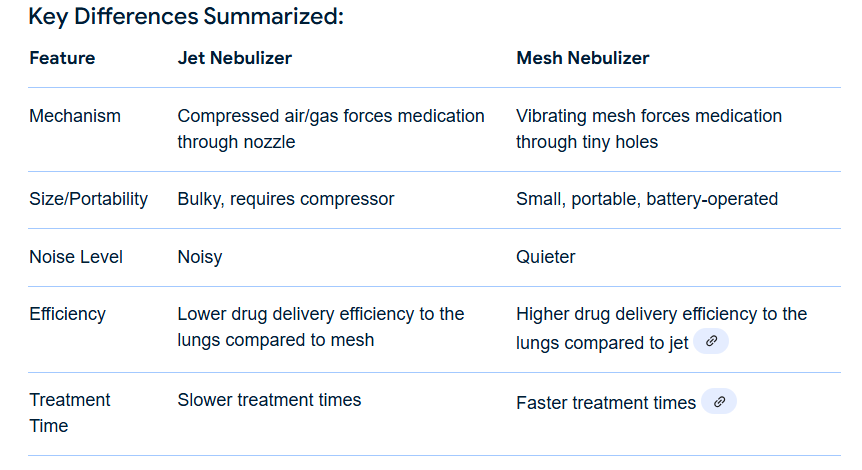
Task: Select the "Mechanism" row label
Action: (75, 116)
